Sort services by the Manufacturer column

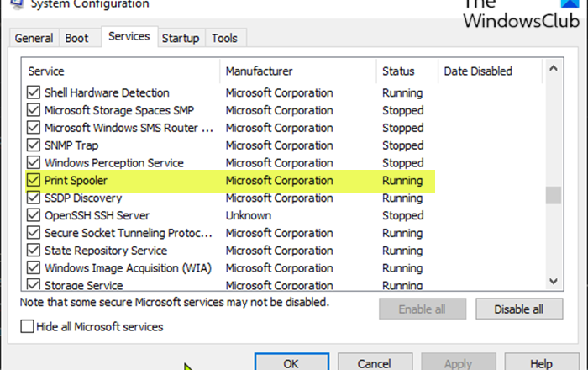[x=260, y=71]
